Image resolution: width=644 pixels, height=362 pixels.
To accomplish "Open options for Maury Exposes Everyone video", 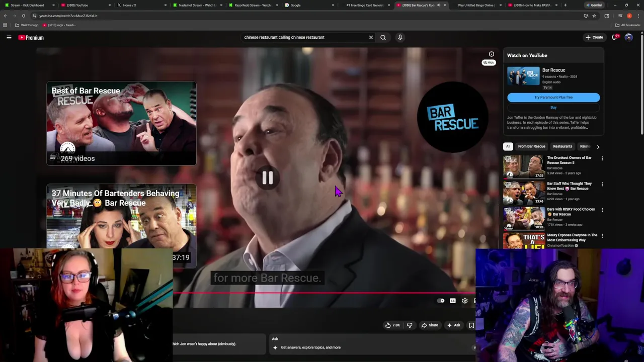I will pyautogui.click(x=602, y=235).
